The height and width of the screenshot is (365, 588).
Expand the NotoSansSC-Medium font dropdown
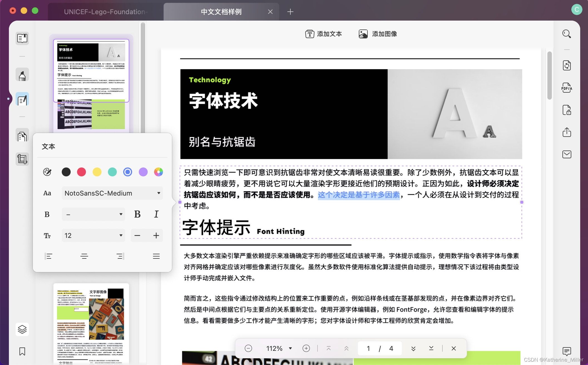click(112, 193)
